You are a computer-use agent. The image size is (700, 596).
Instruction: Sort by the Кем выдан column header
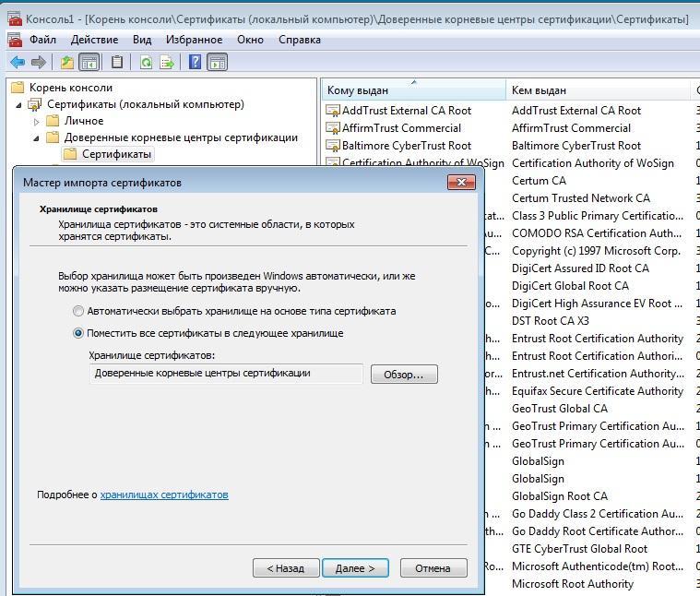tap(599, 90)
